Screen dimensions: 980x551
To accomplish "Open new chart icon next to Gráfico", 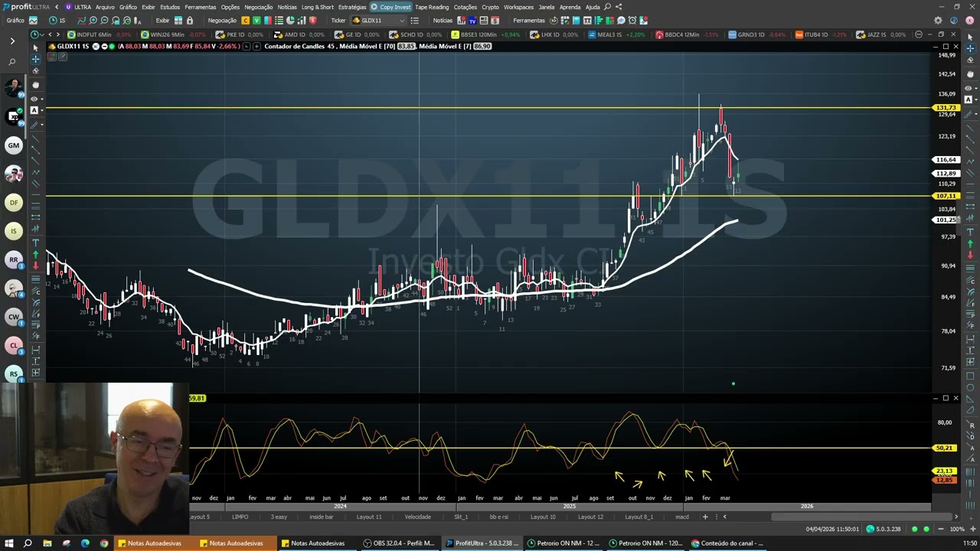I will (31, 20).
